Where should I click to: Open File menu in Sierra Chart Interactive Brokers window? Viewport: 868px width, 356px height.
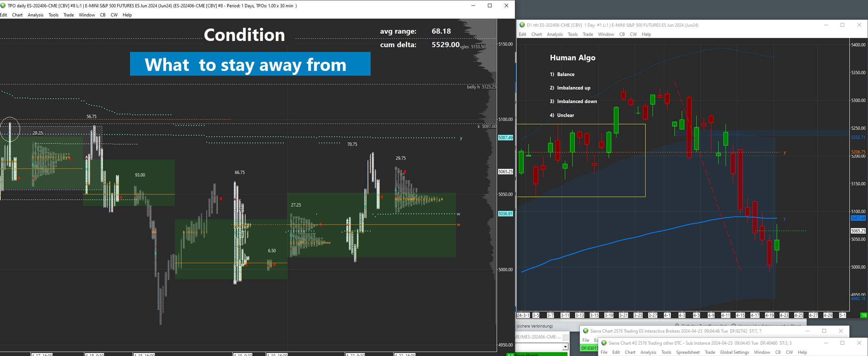(x=586, y=340)
